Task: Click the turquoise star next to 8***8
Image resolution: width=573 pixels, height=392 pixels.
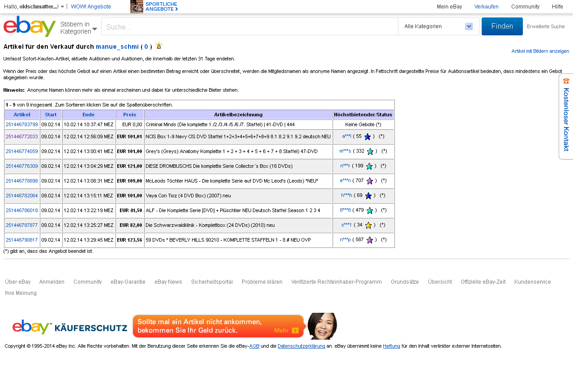Action: [370, 210]
